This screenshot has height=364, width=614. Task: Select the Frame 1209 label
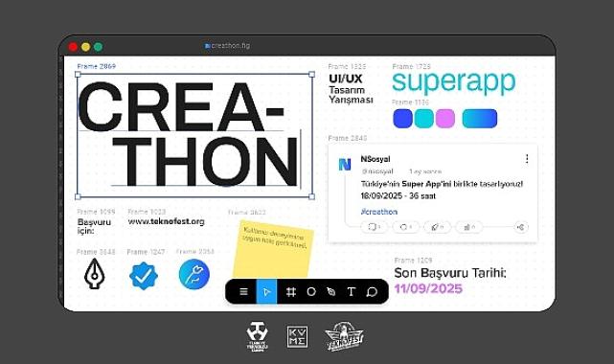413,261
